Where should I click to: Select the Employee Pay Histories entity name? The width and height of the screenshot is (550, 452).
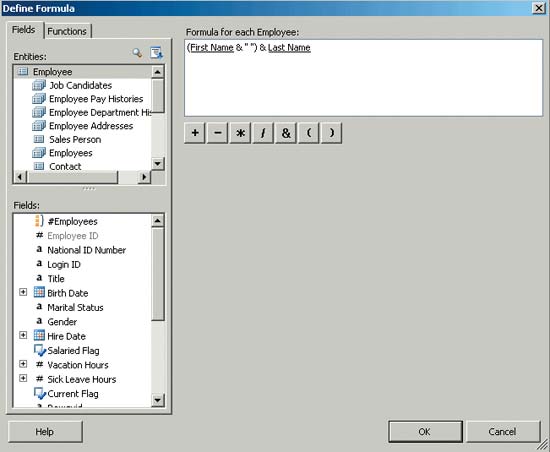(x=96, y=99)
